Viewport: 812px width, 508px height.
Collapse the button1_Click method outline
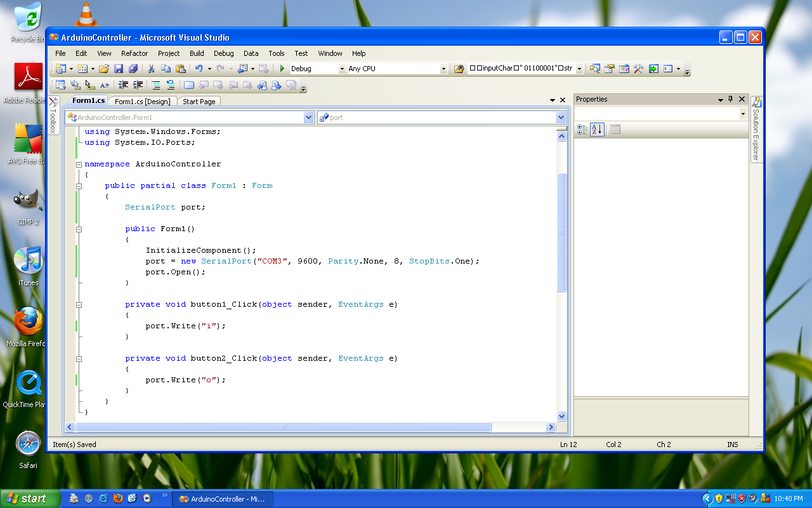tap(79, 305)
